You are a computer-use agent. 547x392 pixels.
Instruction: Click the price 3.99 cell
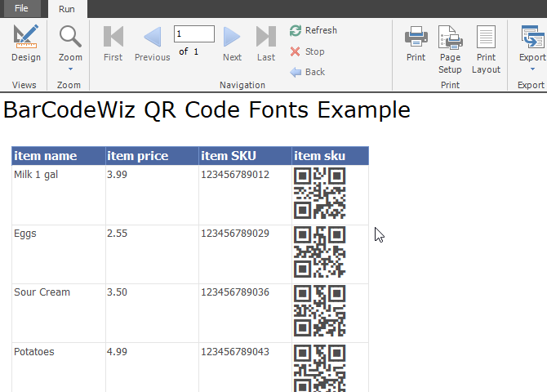click(152, 195)
